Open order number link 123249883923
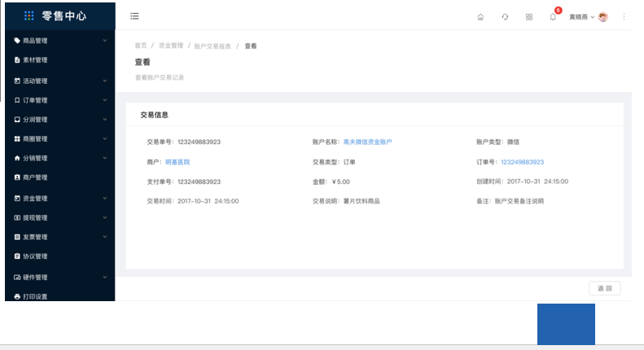The height and width of the screenshot is (350, 644). pyautogui.click(x=522, y=162)
